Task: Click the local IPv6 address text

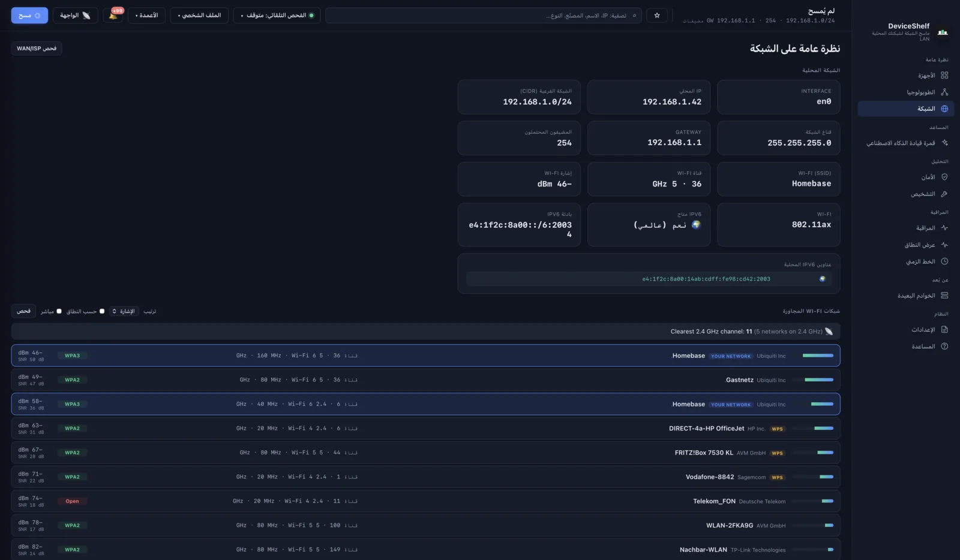Action: 706,279
